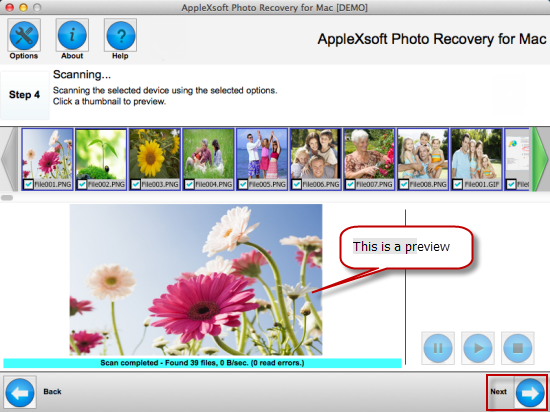Viewport: 550px width, 412px height.
Task: Stop the scan with the stop button
Action: (x=518, y=348)
